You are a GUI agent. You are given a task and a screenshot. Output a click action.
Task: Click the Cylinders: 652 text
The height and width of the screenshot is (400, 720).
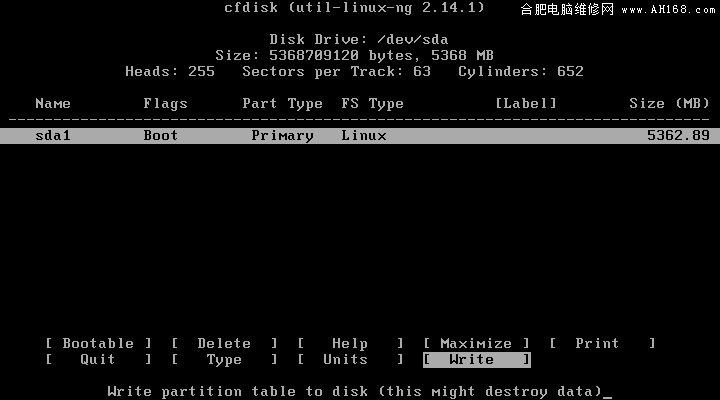click(x=521, y=72)
